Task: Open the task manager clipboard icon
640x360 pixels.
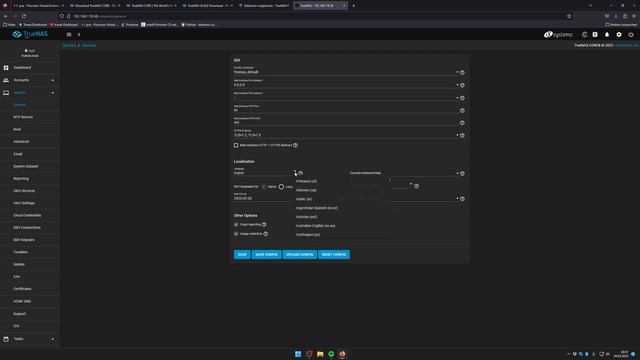Action: point(595,35)
